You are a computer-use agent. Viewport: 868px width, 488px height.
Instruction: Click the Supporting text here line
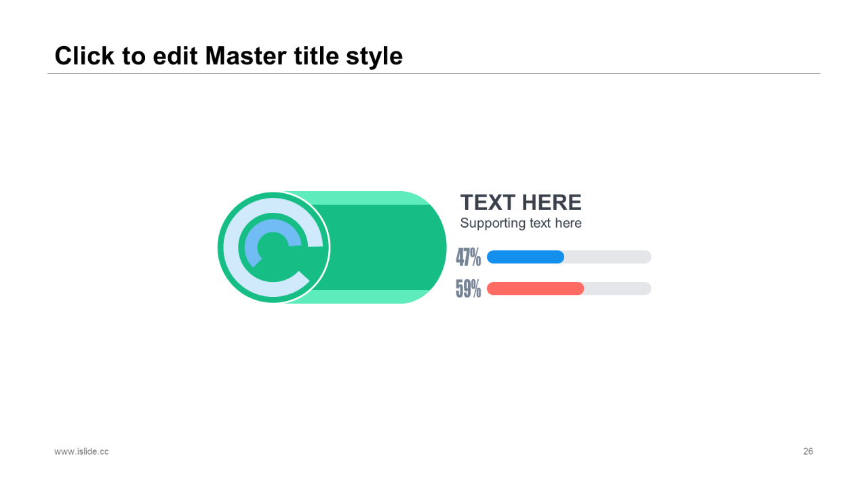tap(521, 223)
